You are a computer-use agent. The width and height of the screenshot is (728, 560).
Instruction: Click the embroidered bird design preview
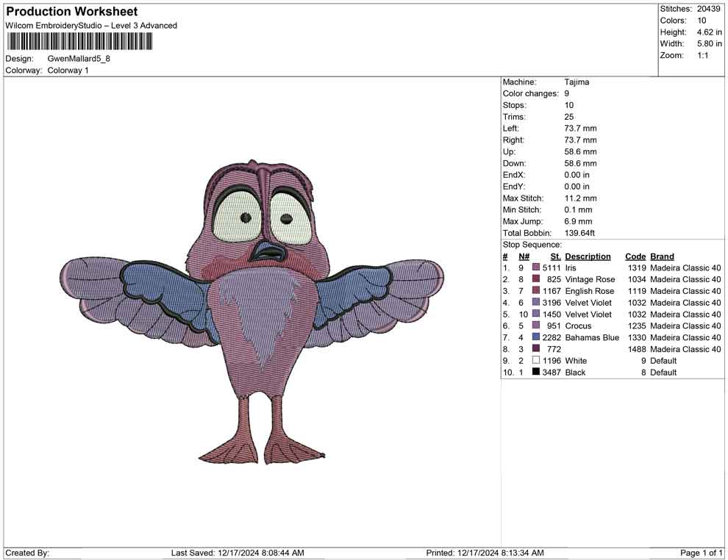[x=252, y=312]
